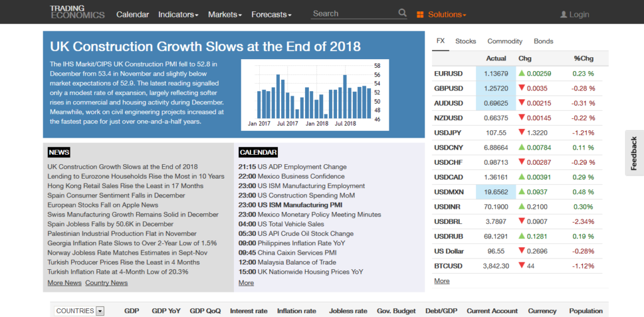
Task: Click the Inflation rate column header
Action: point(297,311)
